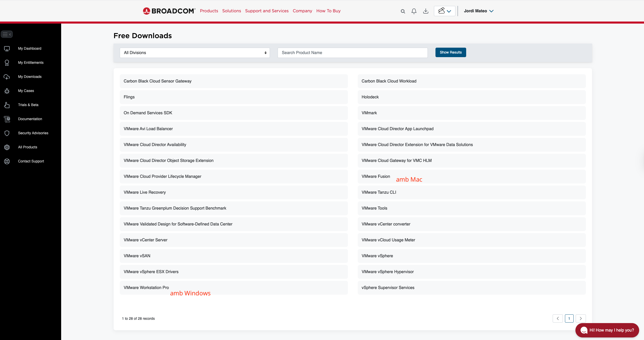Click the Security Advisories shield icon

[x=7, y=133]
